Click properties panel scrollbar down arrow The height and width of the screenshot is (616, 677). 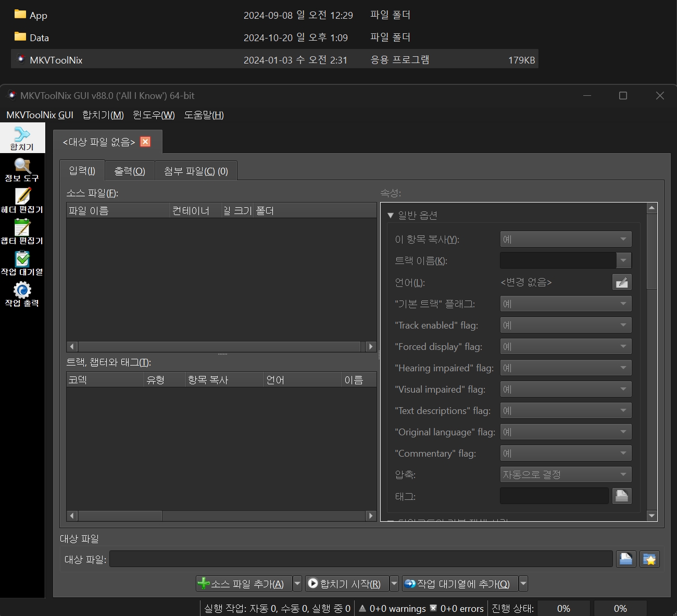(x=652, y=516)
